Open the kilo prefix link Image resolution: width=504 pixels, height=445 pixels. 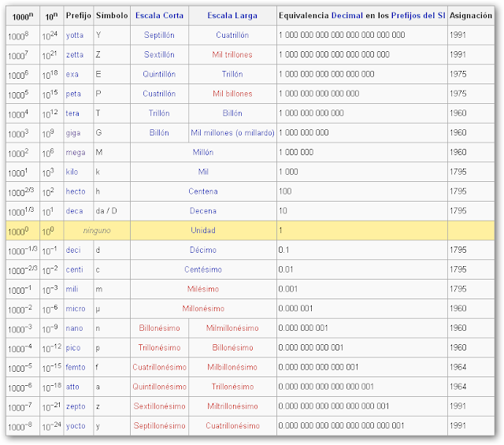pyautogui.click(x=72, y=172)
